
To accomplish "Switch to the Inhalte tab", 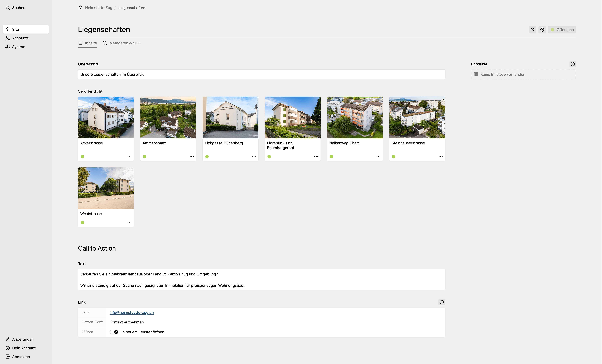I will tap(87, 43).
